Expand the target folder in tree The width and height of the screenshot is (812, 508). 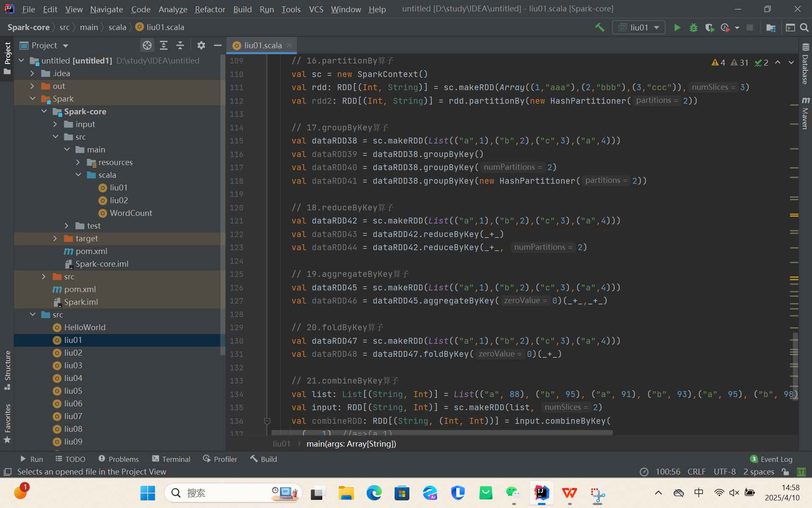55,238
